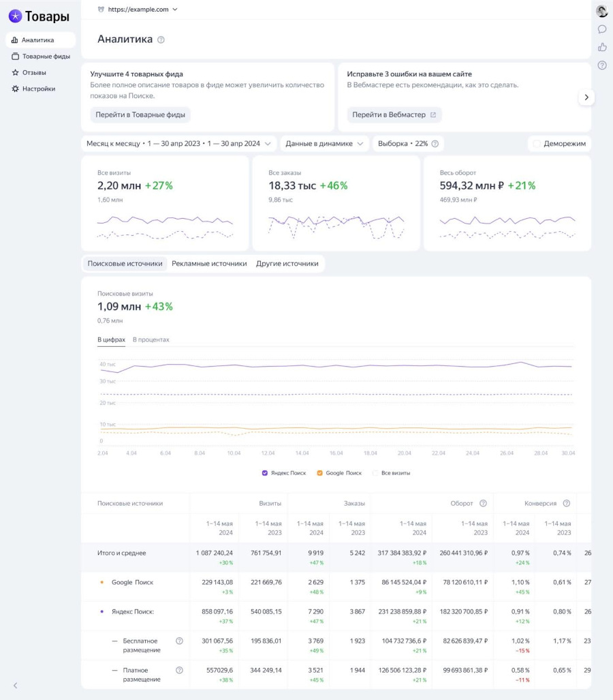Click the chat bubble icon in right sidebar

click(602, 29)
